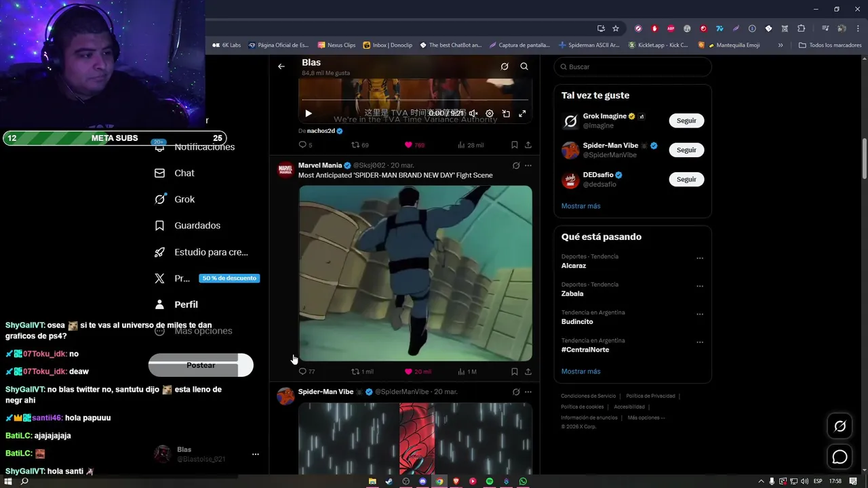The width and height of the screenshot is (868, 488).
Task: Open Chat in the left navigation
Action: [x=174, y=173]
